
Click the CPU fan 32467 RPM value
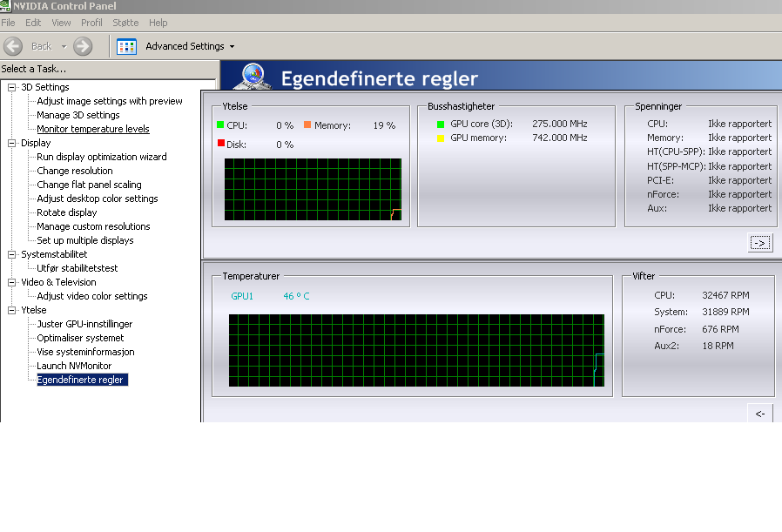click(725, 295)
